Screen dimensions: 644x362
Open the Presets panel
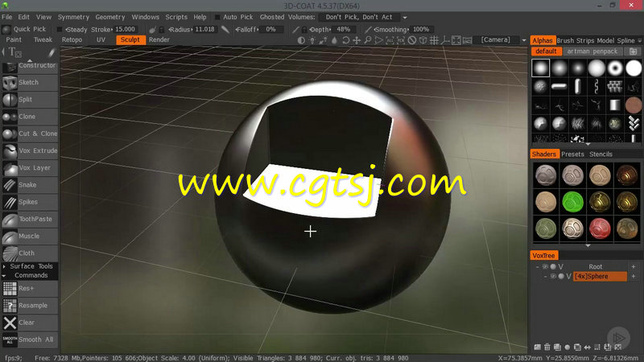[x=572, y=154]
